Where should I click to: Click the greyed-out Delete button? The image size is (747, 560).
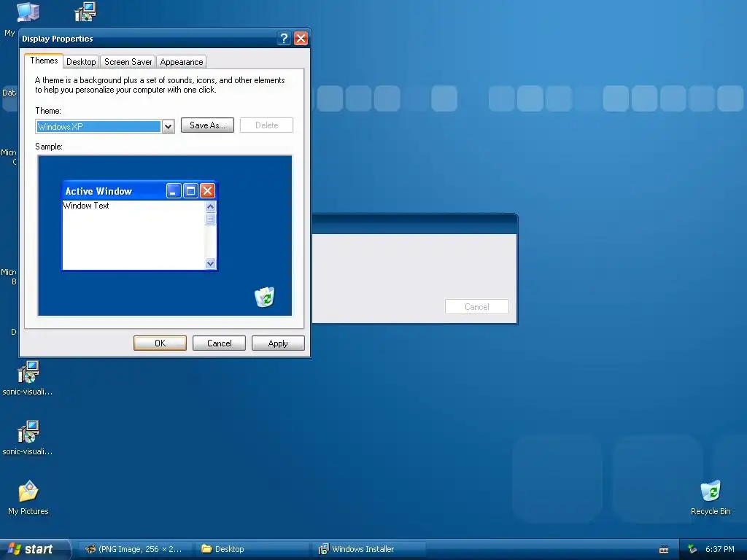pos(266,125)
